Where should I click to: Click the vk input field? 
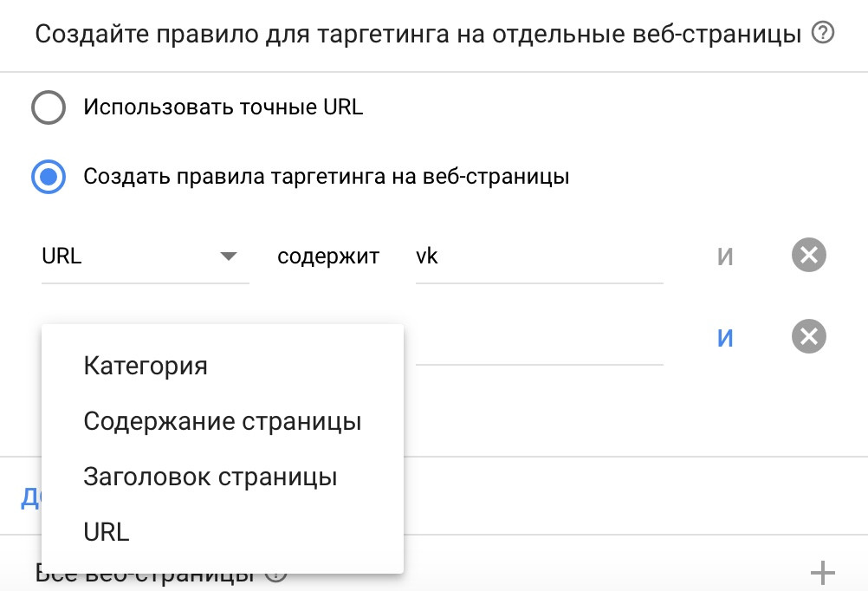[537, 255]
